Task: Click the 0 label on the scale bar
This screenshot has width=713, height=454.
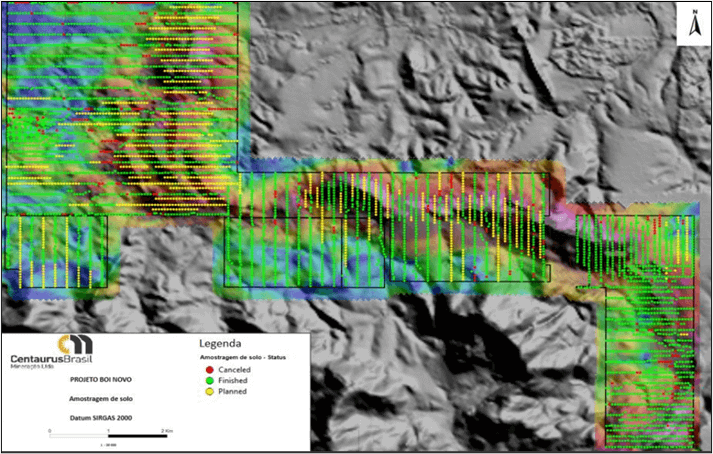Action: (x=51, y=429)
